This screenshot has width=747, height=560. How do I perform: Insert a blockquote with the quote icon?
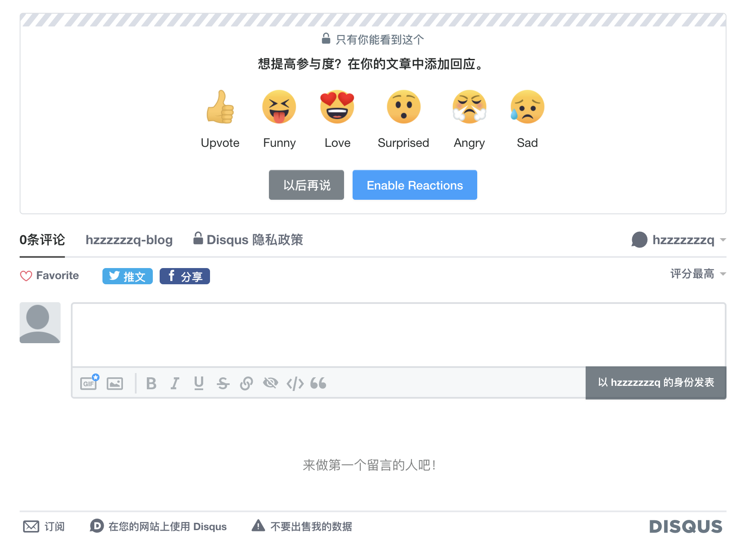click(318, 383)
